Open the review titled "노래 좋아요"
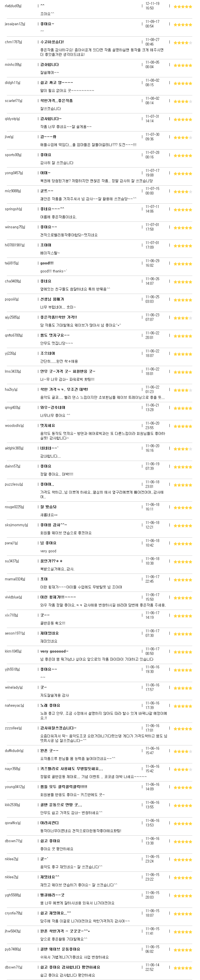The height and width of the screenshot is (980, 200). click(50, 705)
